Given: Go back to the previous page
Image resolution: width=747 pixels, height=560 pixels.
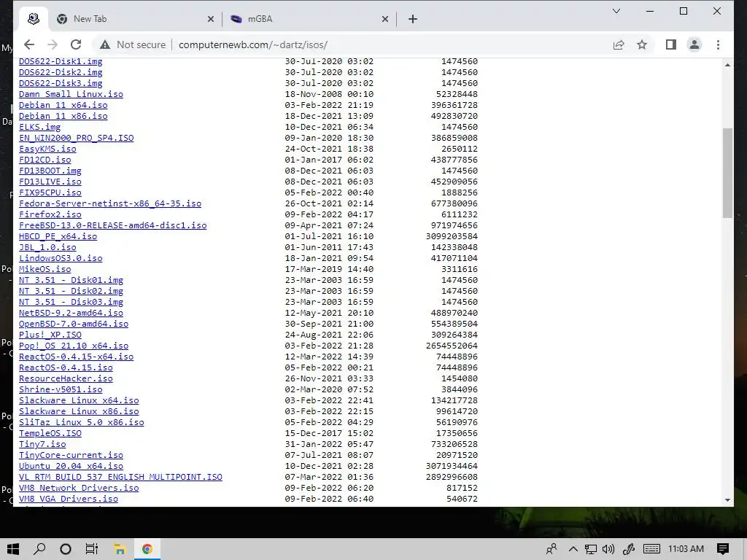Looking at the screenshot, I should (x=29, y=44).
